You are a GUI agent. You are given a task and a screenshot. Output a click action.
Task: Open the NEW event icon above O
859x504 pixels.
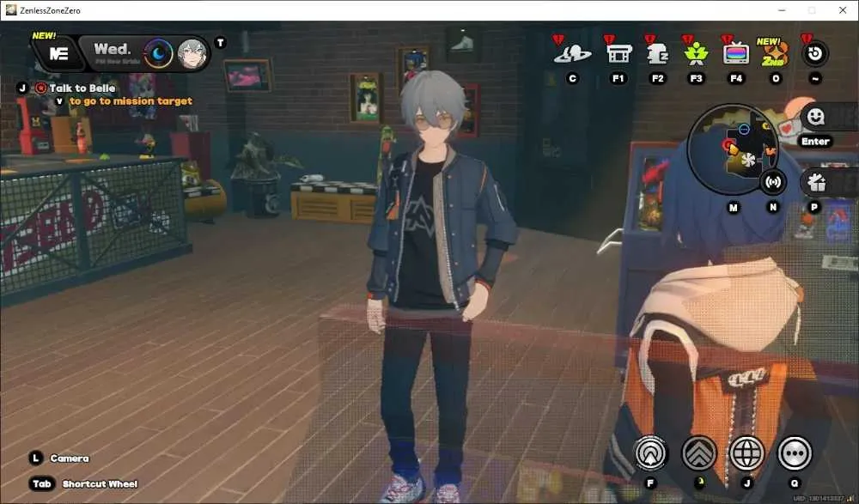coord(775,53)
